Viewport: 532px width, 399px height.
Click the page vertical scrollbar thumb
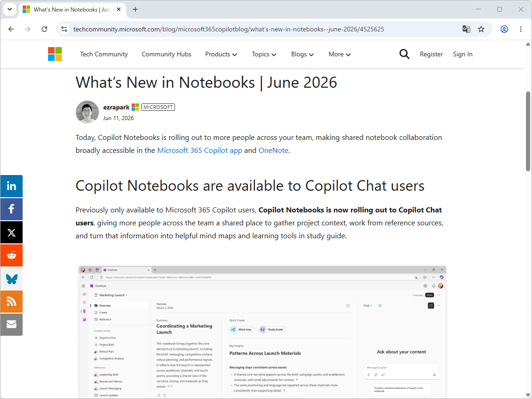pos(528,131)
